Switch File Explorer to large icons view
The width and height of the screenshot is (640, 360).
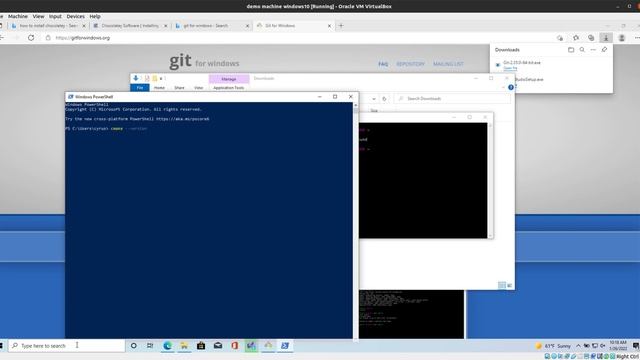509,285
